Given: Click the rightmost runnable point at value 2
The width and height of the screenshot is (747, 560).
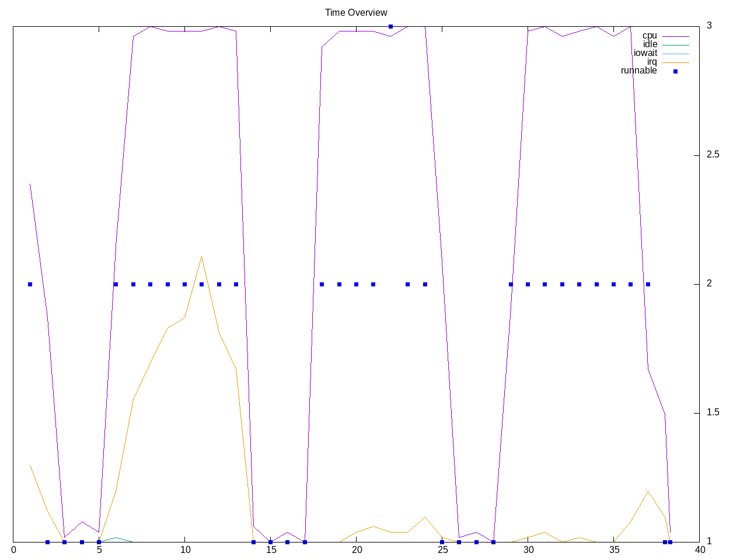Looking at the screenshot, I should coord(648,284).
